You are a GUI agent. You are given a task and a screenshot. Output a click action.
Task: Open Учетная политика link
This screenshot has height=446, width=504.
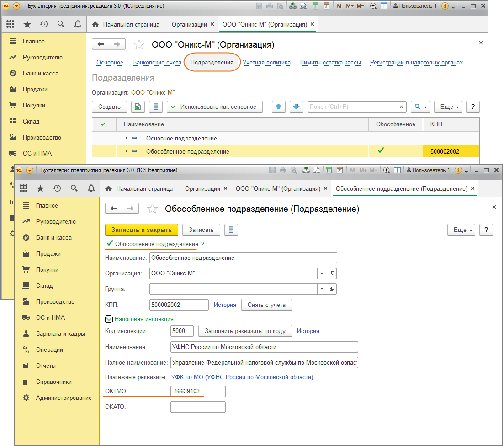coord(266,62)
